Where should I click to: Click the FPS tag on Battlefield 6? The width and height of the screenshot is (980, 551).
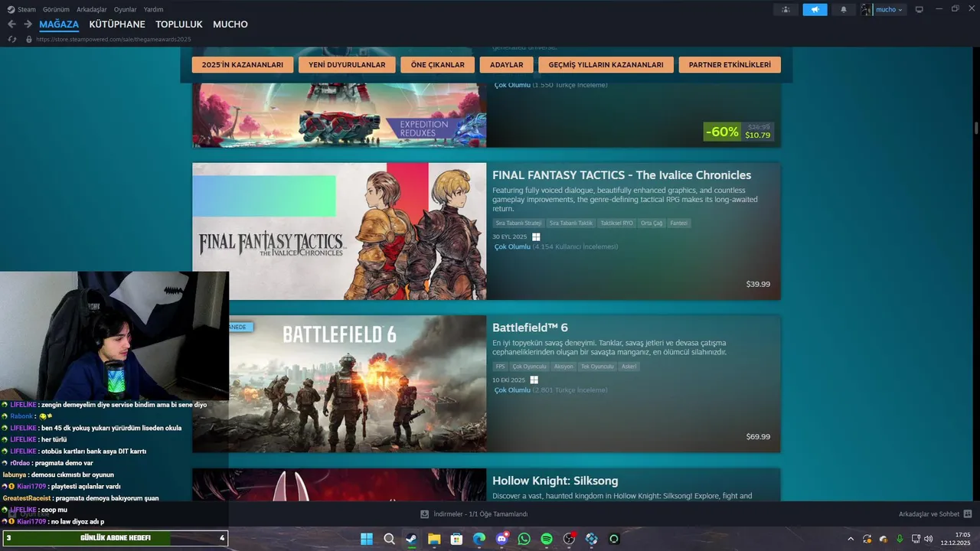point(501,367)
